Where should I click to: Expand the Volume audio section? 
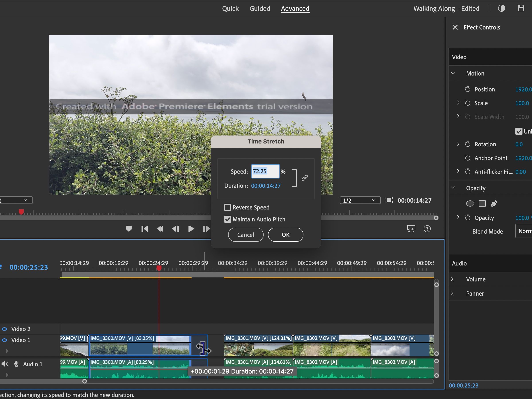[x=452, y=279]
